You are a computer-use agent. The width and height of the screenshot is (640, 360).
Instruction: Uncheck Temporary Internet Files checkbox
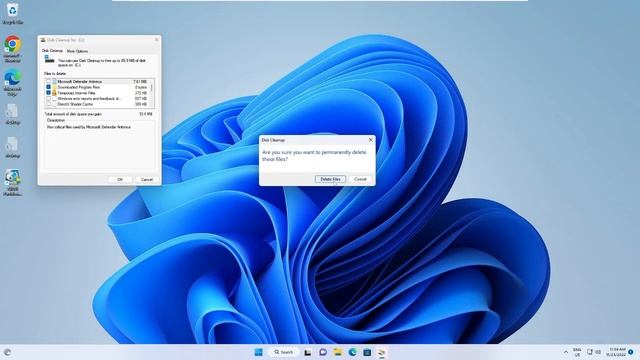point(49,93)
